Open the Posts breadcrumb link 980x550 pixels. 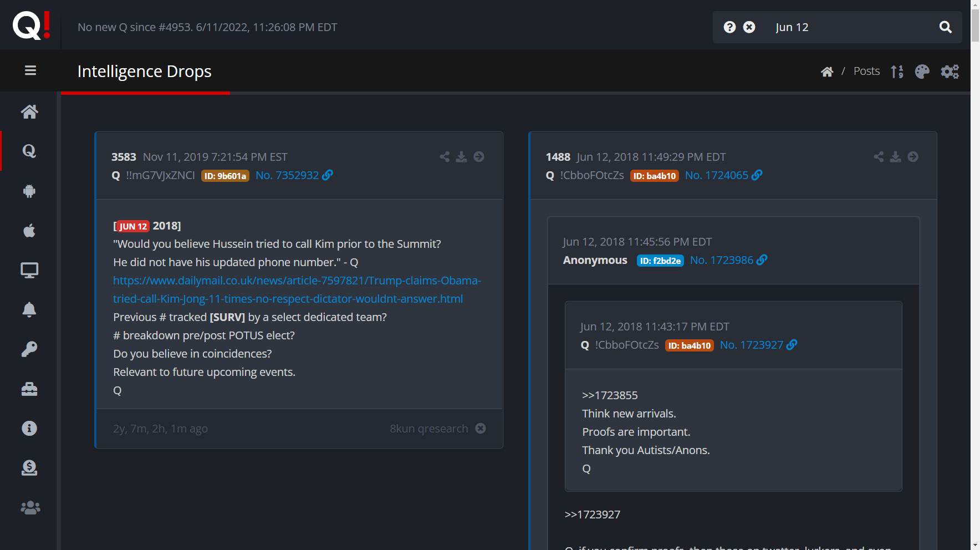tap(866, 71)
